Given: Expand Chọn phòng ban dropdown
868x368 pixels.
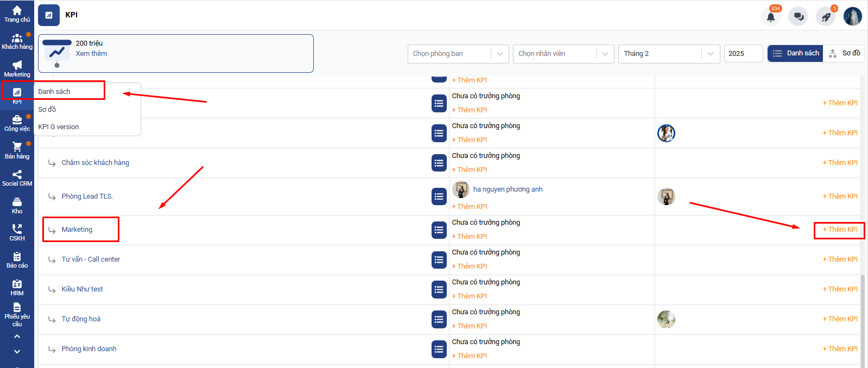Looking at the screenshot, I should pos(458,54).
